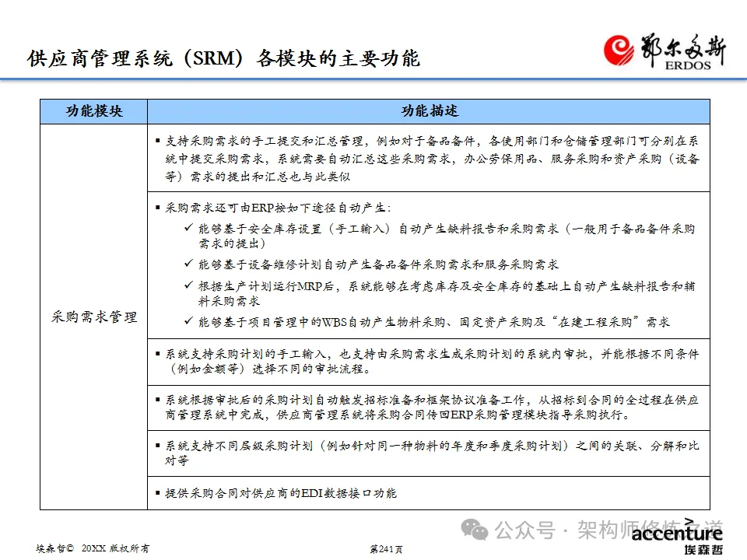
Task: Click the 功能模块 column header
Action: 94,111
